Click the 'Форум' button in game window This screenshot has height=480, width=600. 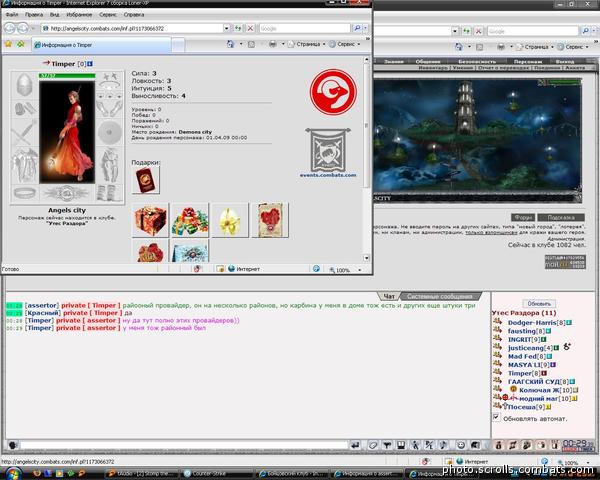click(x=523, y=217)
